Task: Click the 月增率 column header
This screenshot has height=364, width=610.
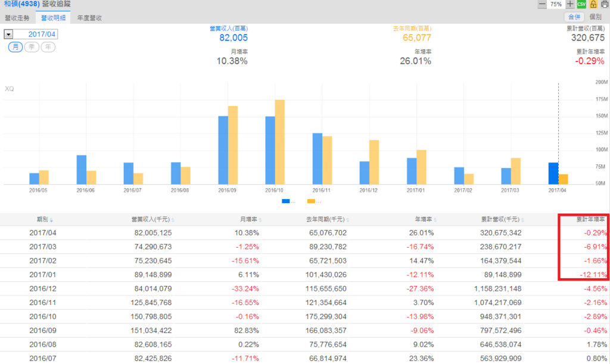Action: (x=248, y=220)
